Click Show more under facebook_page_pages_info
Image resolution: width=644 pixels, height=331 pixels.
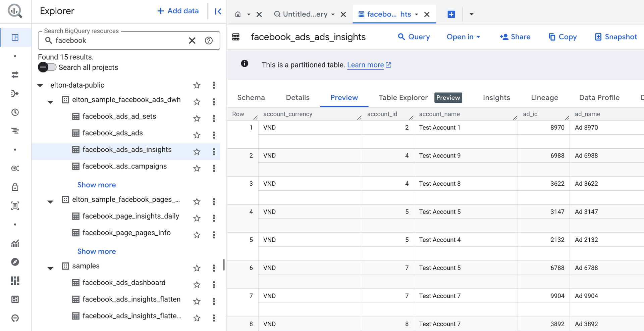point(97,251)
